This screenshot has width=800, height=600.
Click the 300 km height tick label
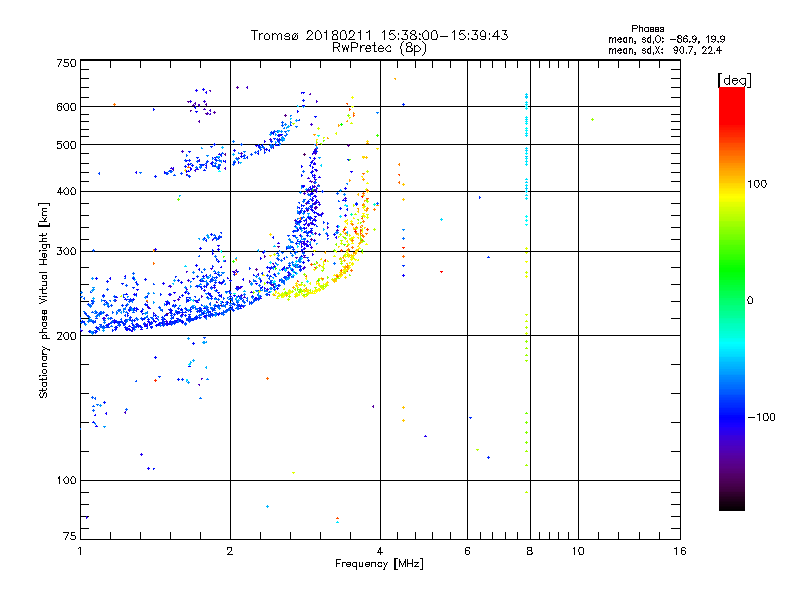66,251
